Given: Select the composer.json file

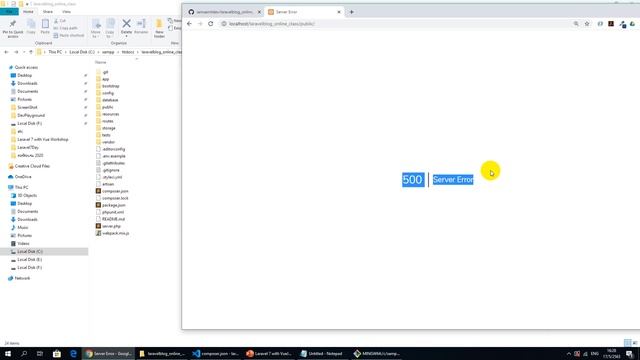Looking at the screenshot, I should pos(115,191).
